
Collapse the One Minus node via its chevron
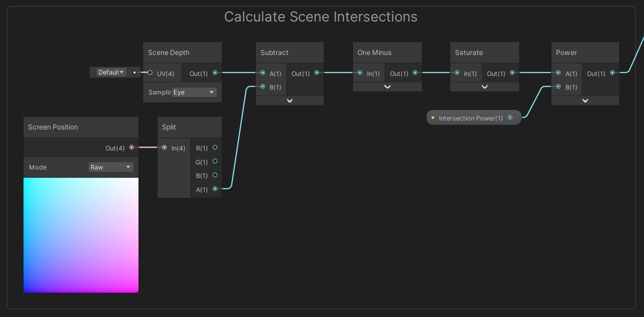pyautogui.click(x=387, y=86)
